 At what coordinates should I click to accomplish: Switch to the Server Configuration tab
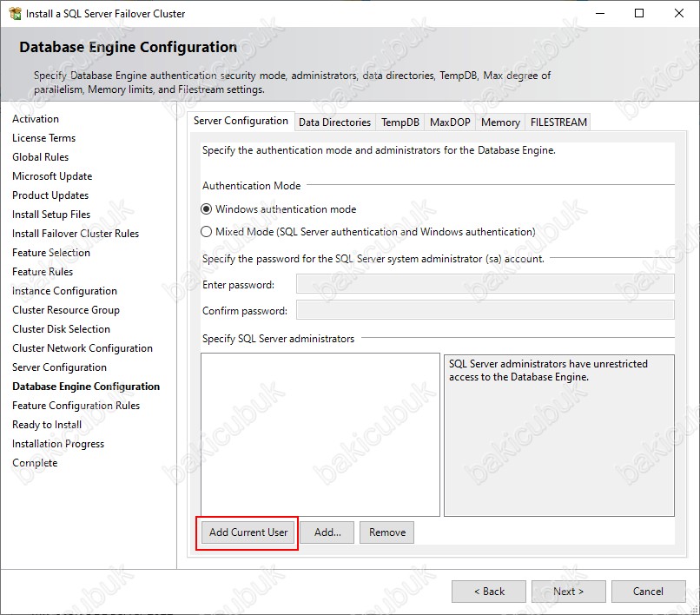point(241,121)
